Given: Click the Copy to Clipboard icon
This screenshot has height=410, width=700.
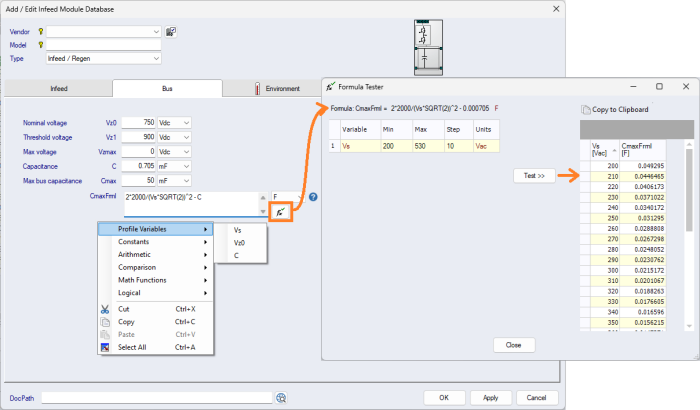Looking at the screenshot, I should 585,109.
